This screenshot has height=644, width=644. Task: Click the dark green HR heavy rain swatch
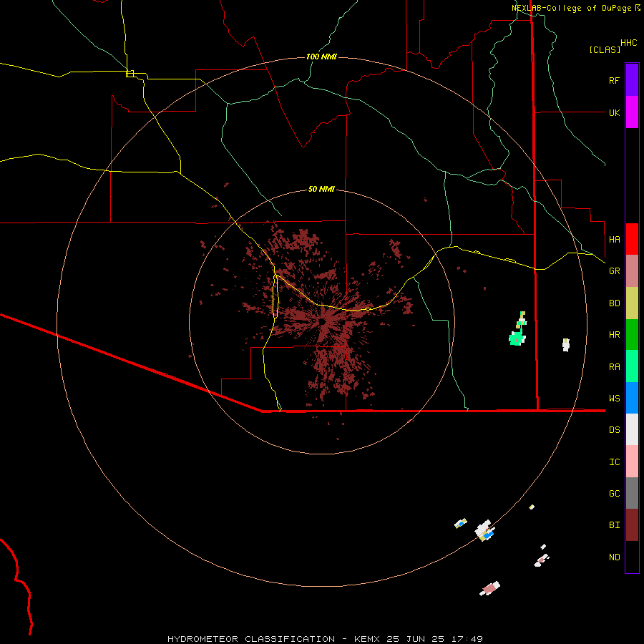pos(632,335)
